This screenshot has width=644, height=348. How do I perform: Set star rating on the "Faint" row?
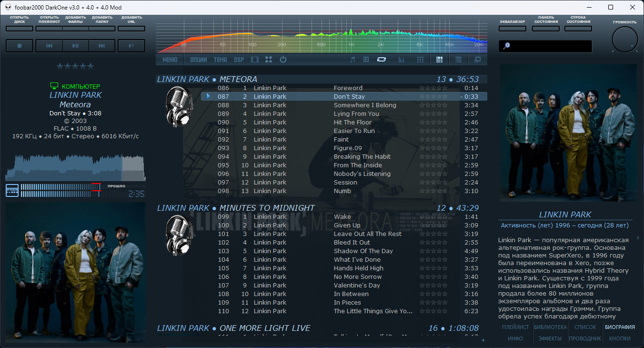(433, 139)
